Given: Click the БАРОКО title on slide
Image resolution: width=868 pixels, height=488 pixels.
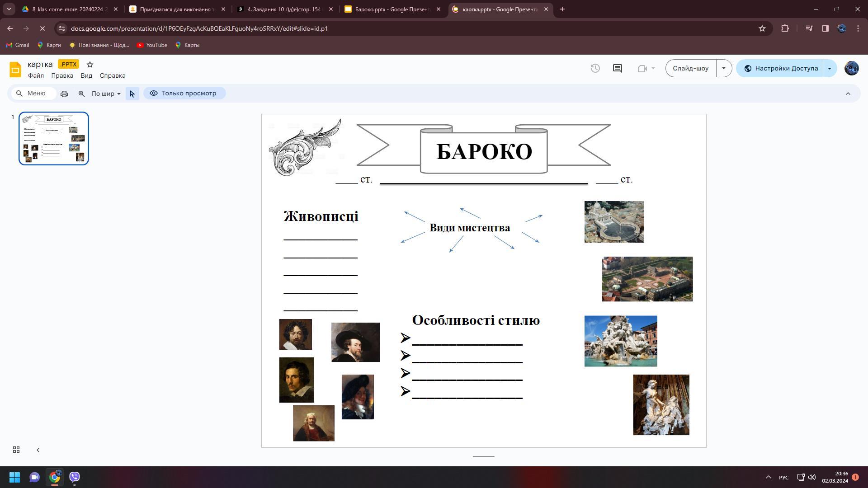Looking at the screenshot, I should click(484, 152).
